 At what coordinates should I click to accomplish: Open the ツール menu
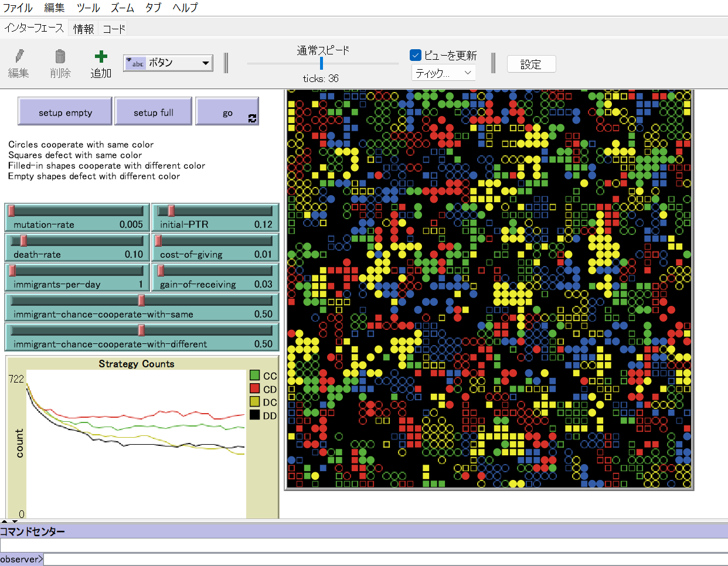88,8
